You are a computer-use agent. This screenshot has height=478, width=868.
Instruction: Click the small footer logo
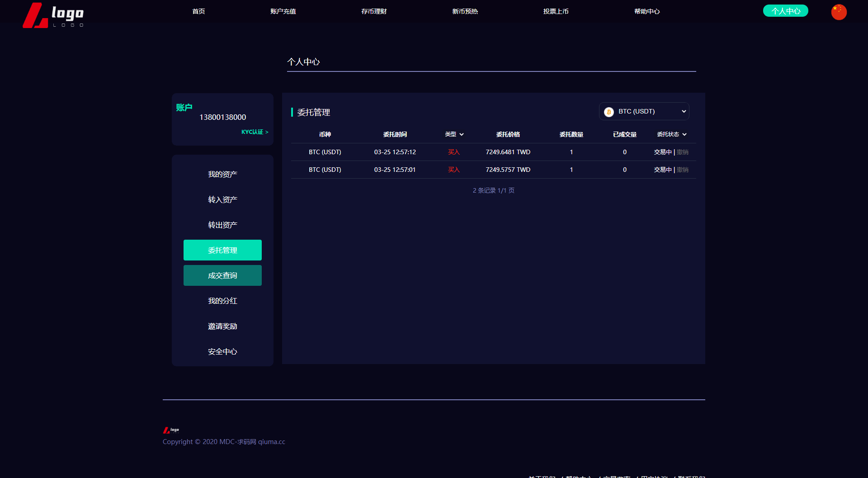pos(171,430)
